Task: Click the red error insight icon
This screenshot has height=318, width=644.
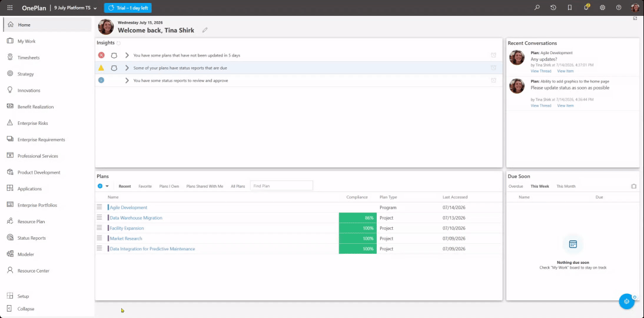Action: (x=101, y=55)
